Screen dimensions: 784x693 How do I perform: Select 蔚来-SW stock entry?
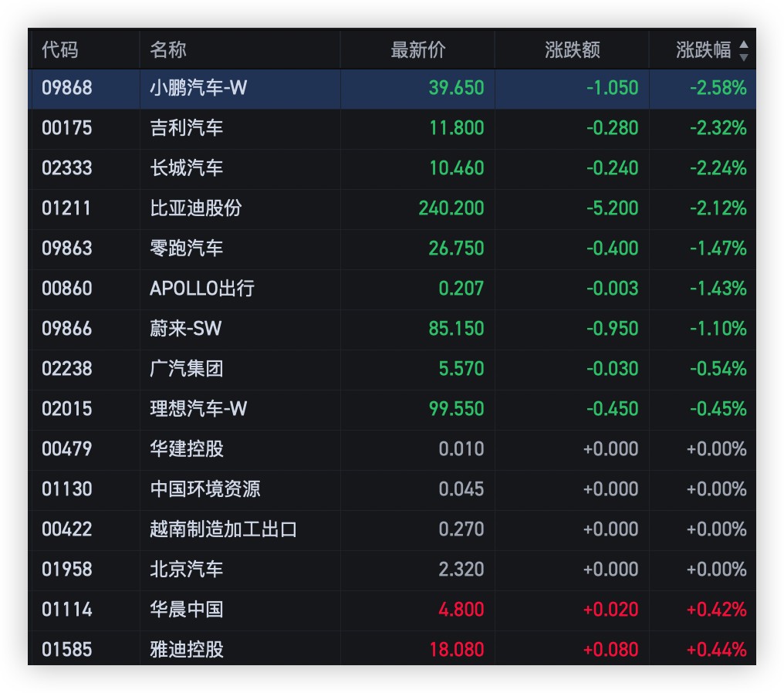pyautogui.click(x=186, y=329)
